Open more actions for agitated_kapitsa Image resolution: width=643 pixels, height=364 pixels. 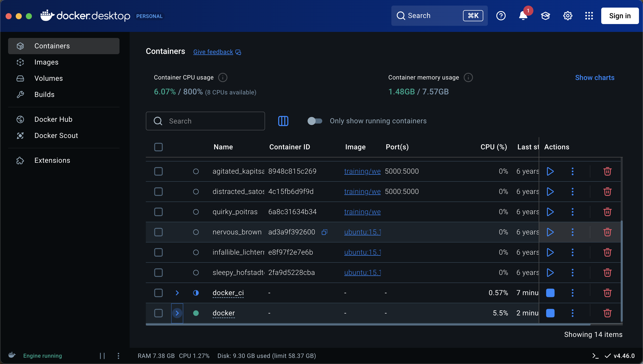(x=572, y=171)
